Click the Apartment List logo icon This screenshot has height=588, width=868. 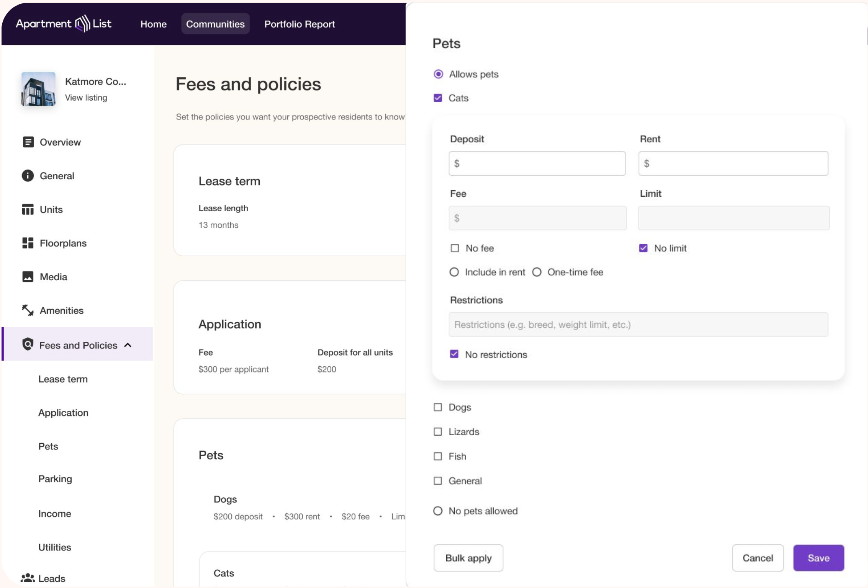click(82, 24)
